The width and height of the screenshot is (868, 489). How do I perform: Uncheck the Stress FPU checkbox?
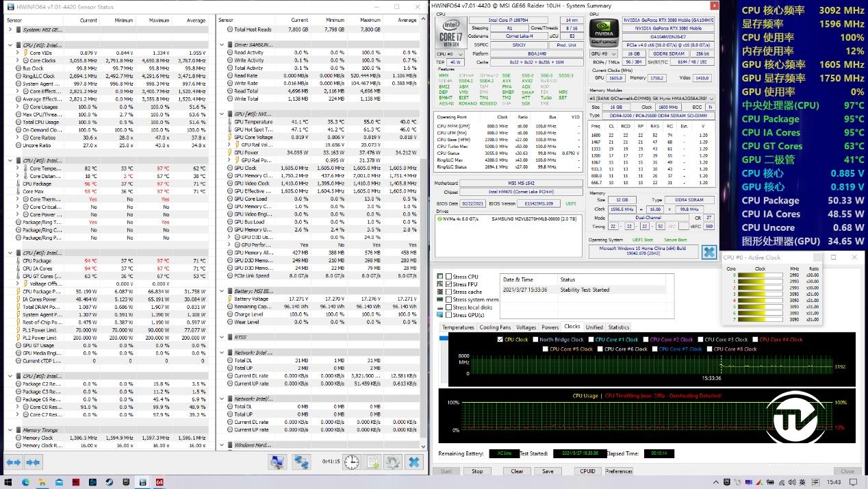click(x=449, y=284)
